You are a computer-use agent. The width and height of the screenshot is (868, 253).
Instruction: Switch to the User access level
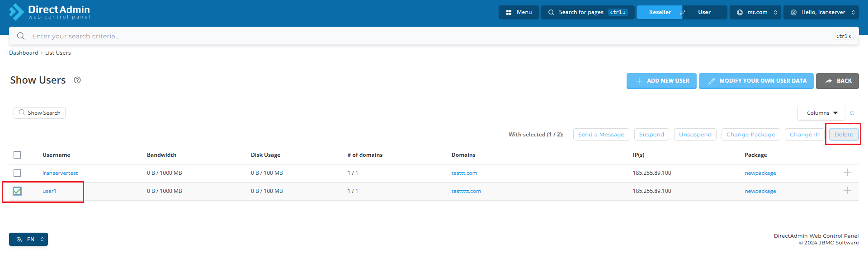pyautogui.click(x=704, y=12)
